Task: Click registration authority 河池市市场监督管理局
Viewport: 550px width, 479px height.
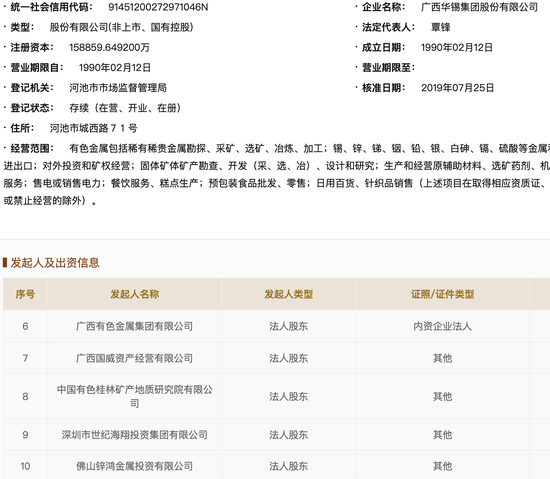Action: coord(118,88)
